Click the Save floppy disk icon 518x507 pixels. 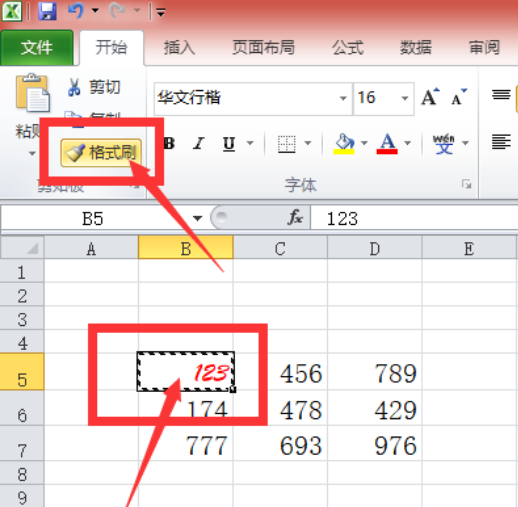(x=47, y=11)
